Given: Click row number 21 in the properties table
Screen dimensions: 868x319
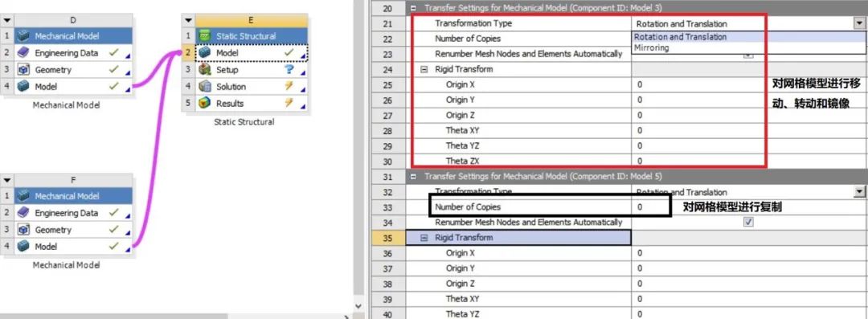Looking at the screenshot, I should [x=387, y=24].
